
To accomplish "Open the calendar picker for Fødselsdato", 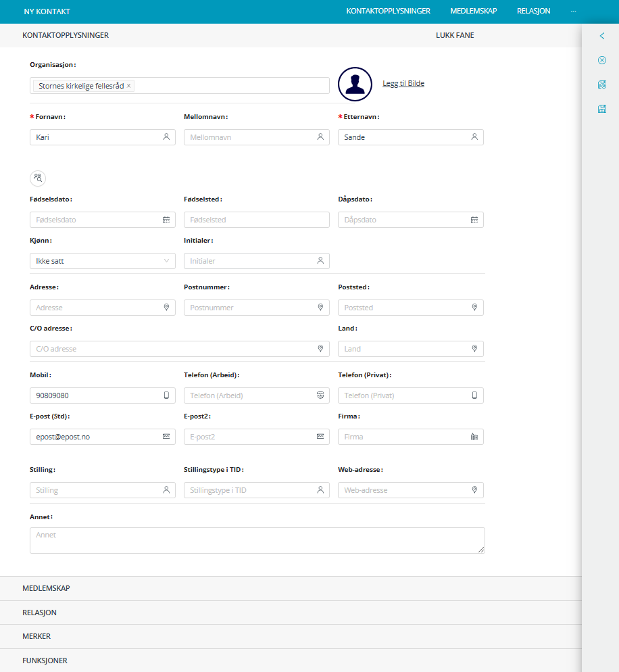I will click(x=166, y=220).
